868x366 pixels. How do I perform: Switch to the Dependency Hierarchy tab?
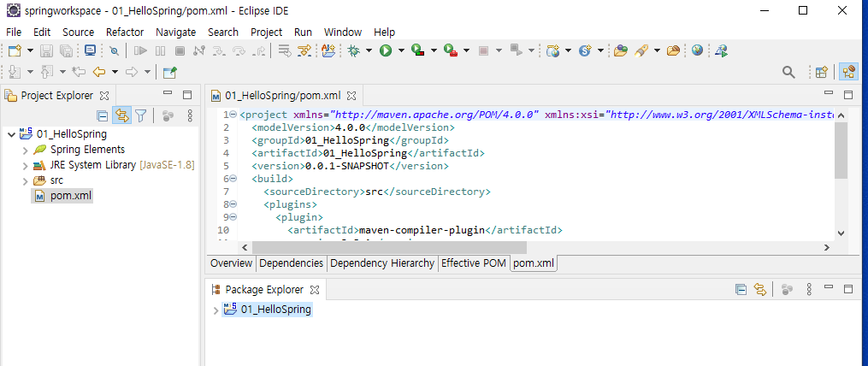coord(382,263)
